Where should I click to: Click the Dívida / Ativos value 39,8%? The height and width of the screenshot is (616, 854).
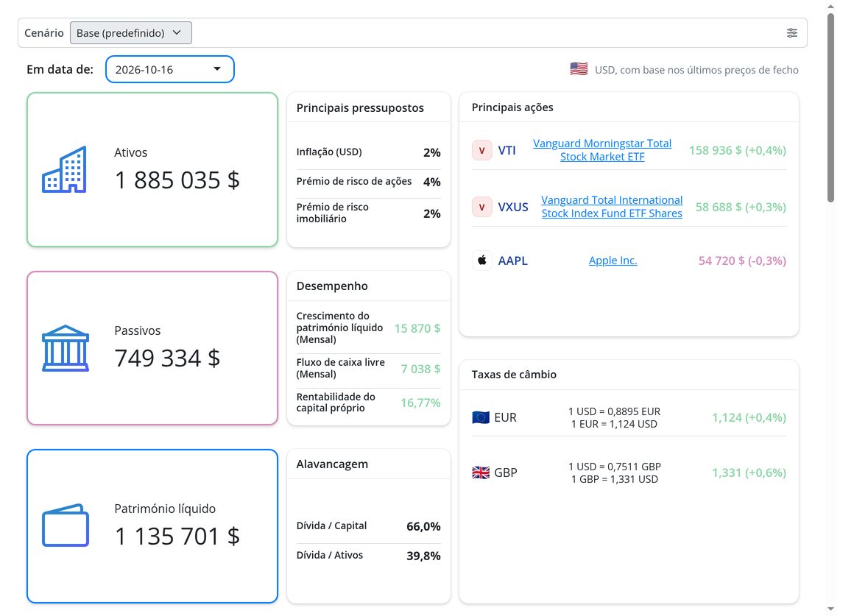point(423,556)
